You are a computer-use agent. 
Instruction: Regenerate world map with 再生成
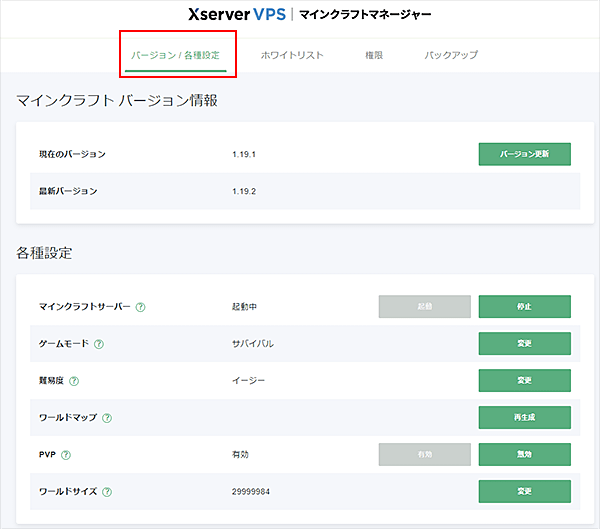(525, 417)
